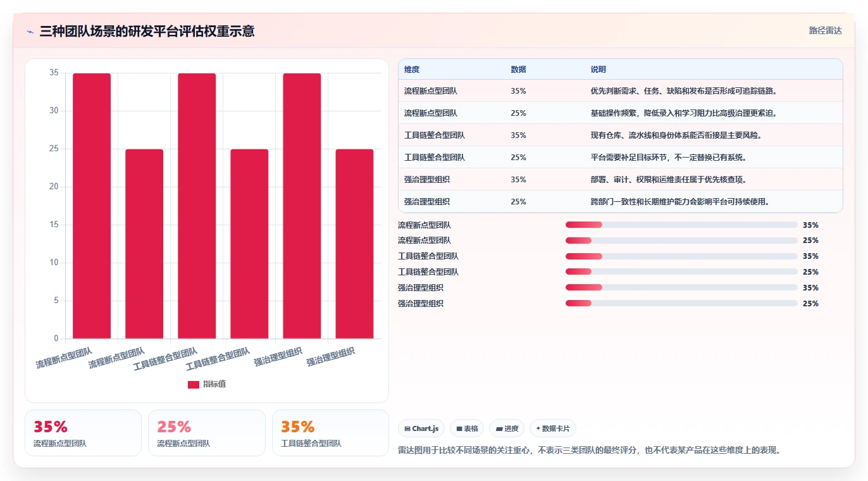868x481 pixels.
Task: Click the y-axis tick label 30
Action: pos(54,111)
